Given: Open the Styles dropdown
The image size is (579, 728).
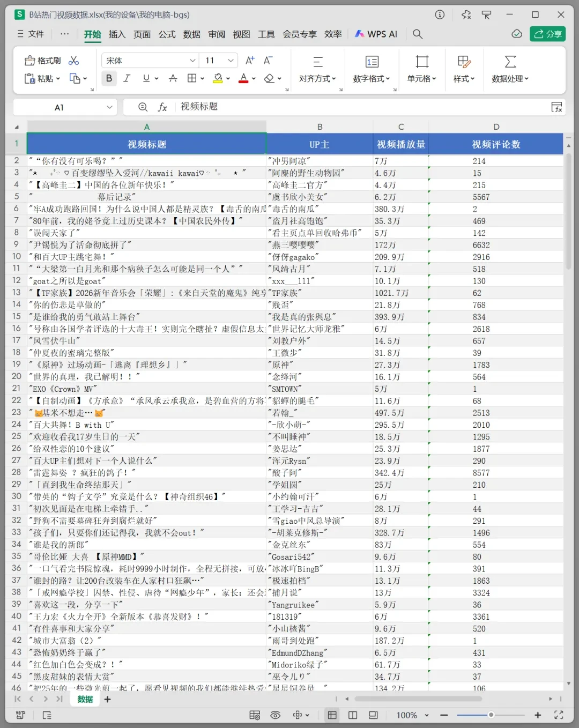Looking at the screenshot, I should (x=464, y=69).
